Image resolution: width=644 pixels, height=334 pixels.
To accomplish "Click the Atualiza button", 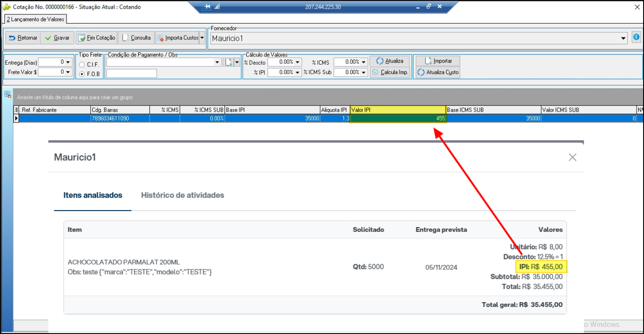I will pyautogui.click(x=390, y=61).
